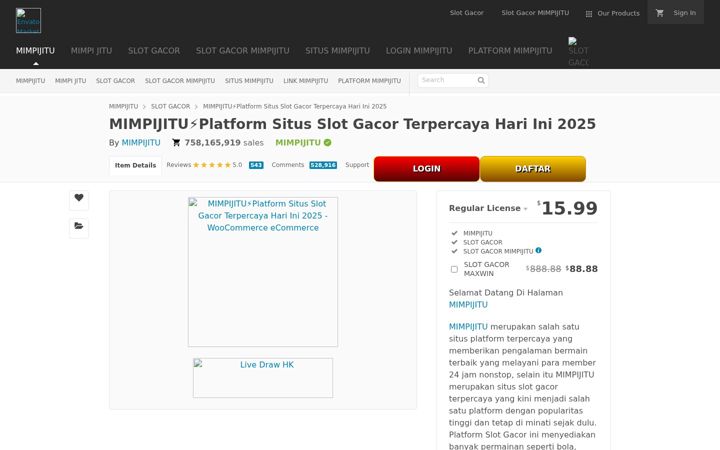Click the $88.88 discounted price

tap(582, 269)
